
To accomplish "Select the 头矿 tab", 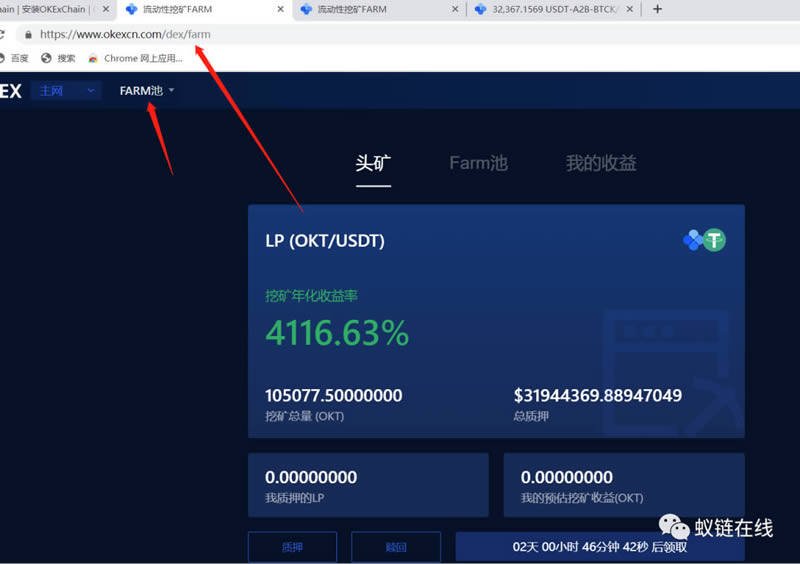I will (x=373, y=163).
